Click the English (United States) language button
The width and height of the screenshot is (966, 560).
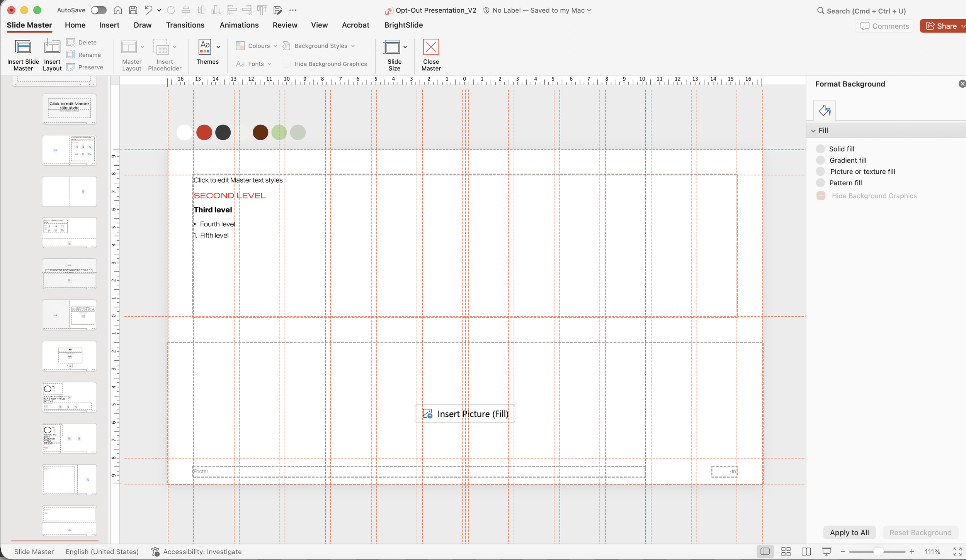point(102,552)
